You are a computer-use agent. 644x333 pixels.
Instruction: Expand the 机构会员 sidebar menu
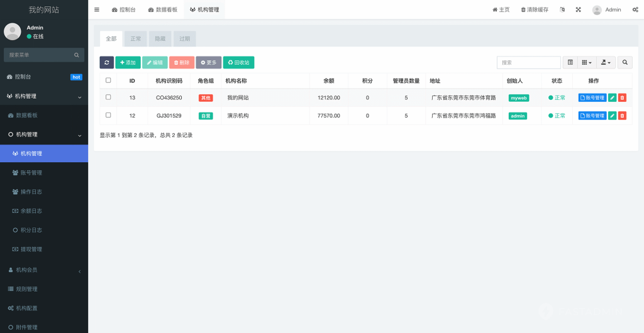pyautogui.click(x=44, y=270)
